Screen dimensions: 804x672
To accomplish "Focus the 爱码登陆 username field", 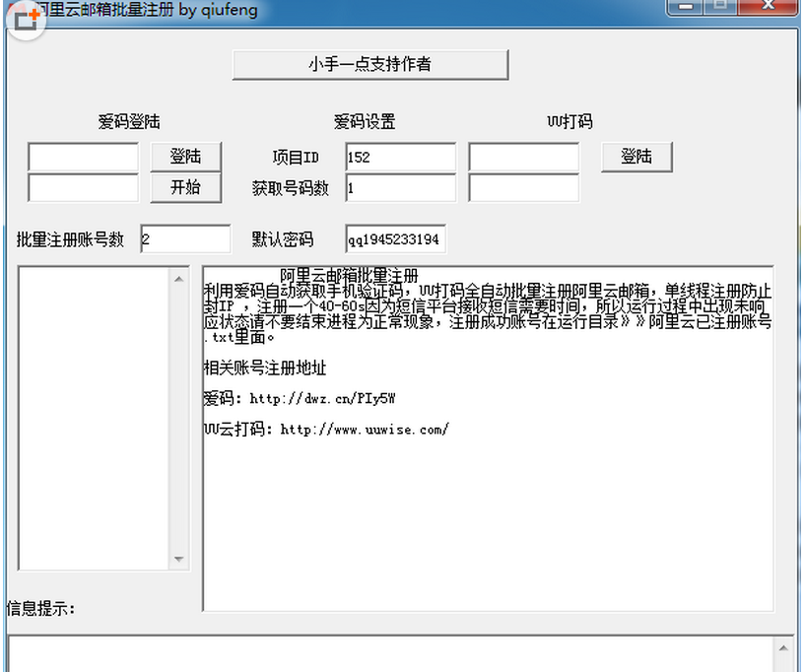I will tap(83, 157).
